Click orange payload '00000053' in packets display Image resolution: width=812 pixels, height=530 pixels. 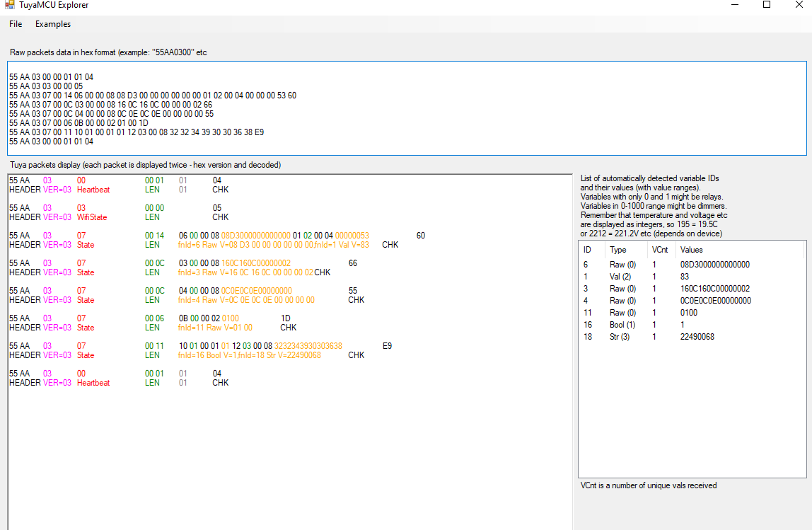coord(352,235)
